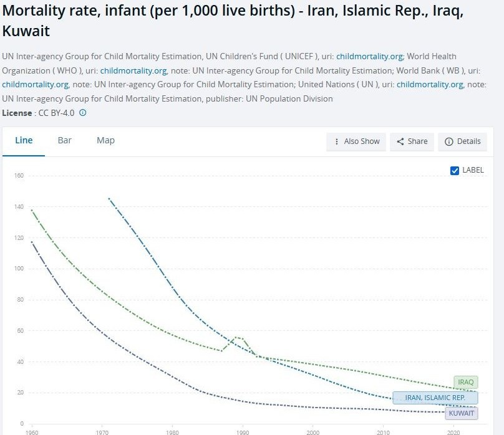Click the 1980 x-axis year label

[x=172, y=431]
